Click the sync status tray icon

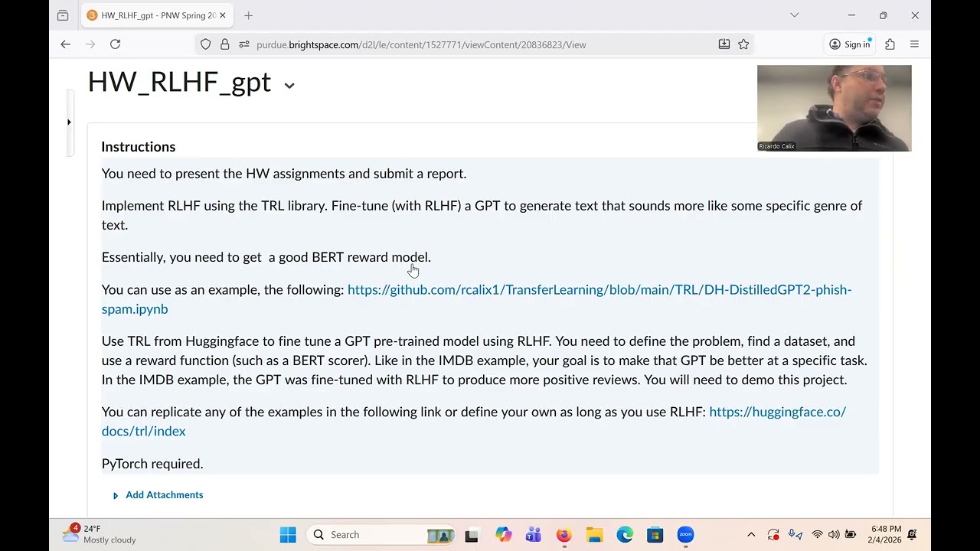pyautogui.click(x=773, y=535)
